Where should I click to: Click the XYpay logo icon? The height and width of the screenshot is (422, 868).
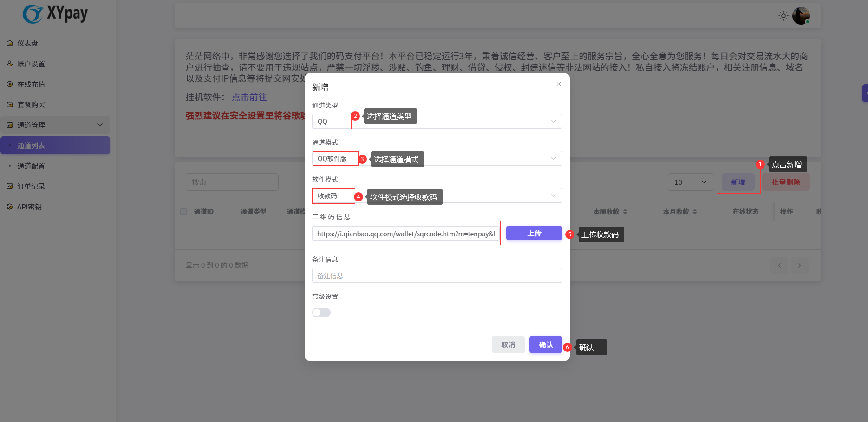(33, 14)
